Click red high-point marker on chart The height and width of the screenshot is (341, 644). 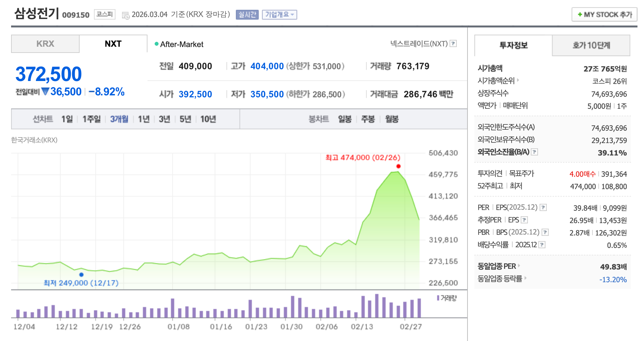pos(398,166)
